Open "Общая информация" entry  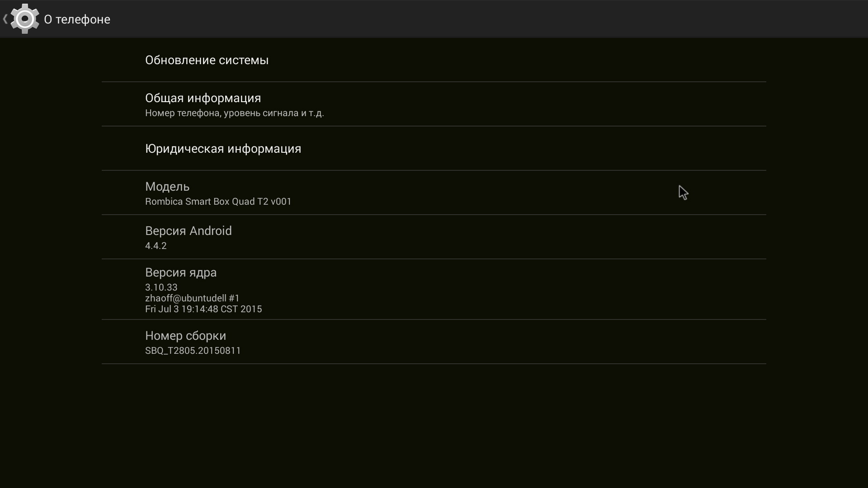(203, 98)
